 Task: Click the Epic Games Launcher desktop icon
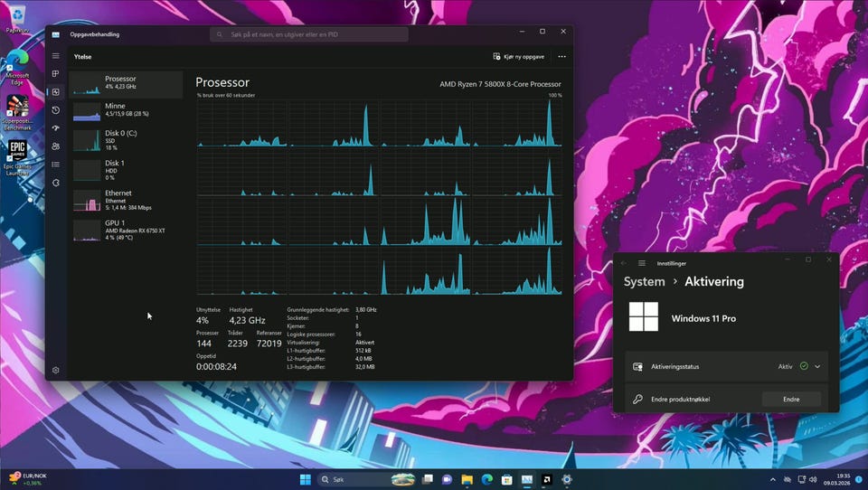click(17, 158)
